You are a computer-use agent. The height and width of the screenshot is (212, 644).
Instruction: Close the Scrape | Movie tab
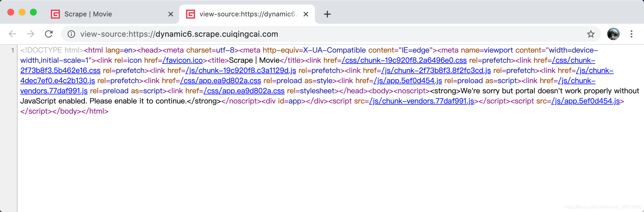[x=170, y=14]
